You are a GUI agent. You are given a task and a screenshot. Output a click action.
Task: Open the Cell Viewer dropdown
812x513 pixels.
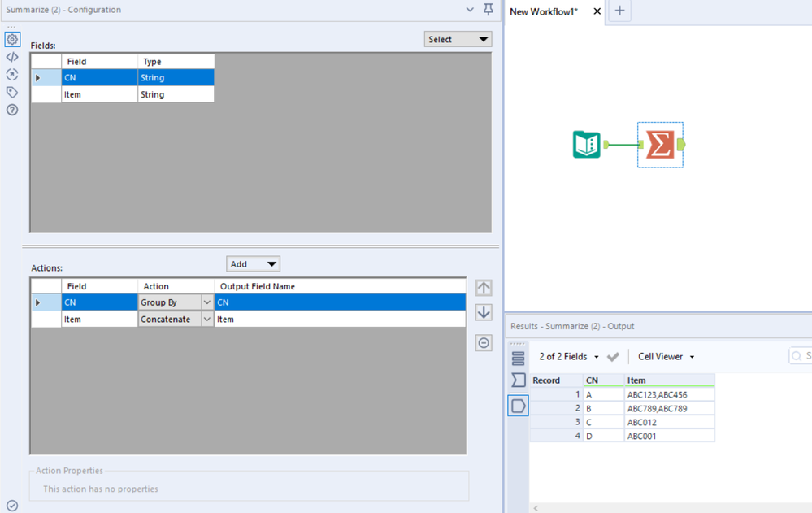click(666, 357)
